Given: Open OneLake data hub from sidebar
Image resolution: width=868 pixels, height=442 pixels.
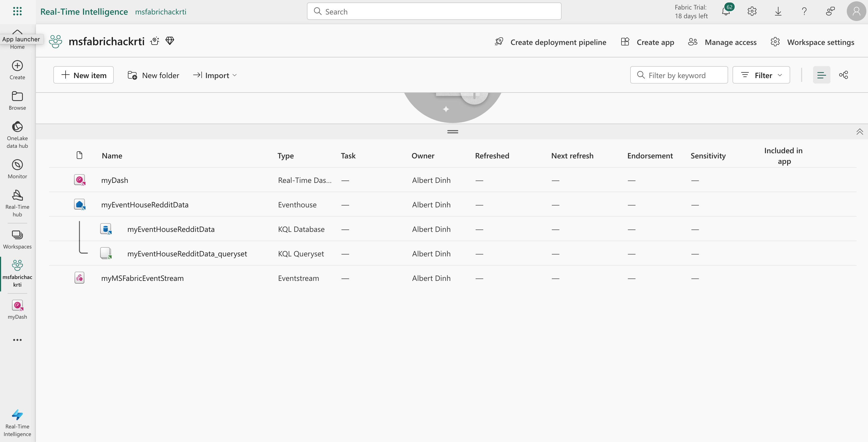Looking at the screenshot, I should (x=17, y=134).
